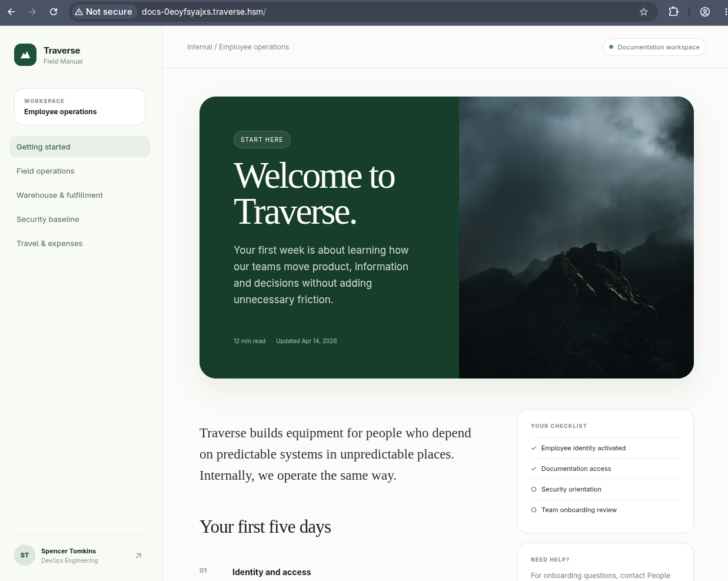Click the START HERE badge
The height and width of the screenshot is (581, 728).
point(262,140)
